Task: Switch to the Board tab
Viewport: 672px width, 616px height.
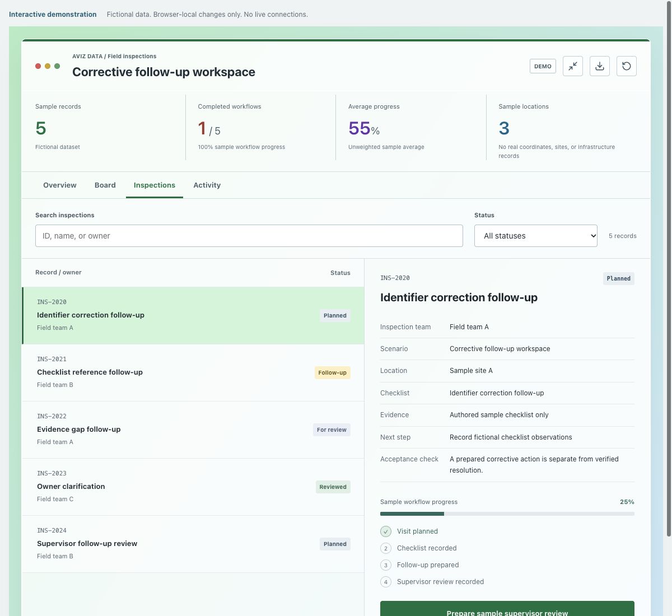Action: click(105, 185)
